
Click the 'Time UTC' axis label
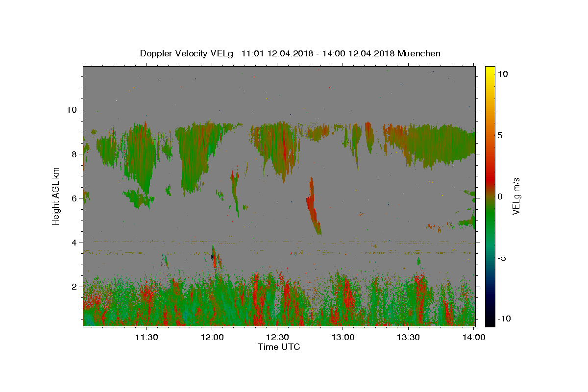pyautogui.click(x=279, y=347)
